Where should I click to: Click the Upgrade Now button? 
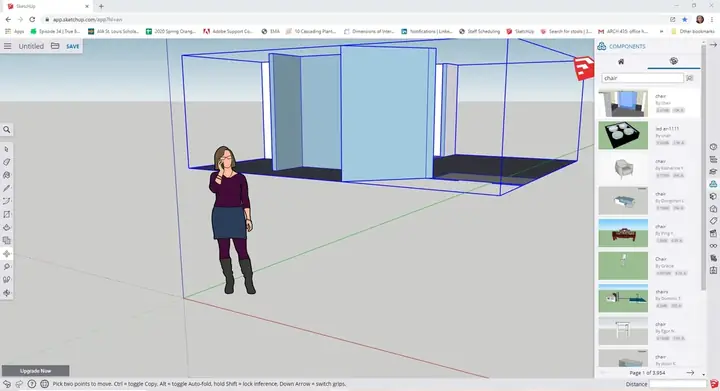point(35,371)
